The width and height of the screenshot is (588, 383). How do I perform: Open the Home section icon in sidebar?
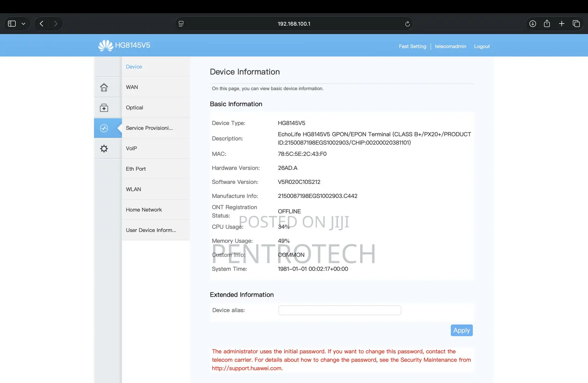pyautogui.click(x=104, y=87)
